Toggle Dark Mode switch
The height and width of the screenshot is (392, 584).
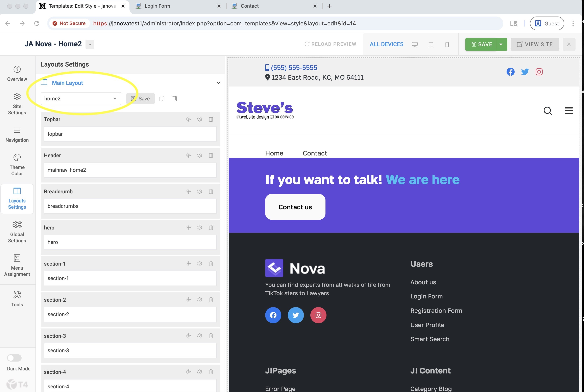(x=14, y=358)
